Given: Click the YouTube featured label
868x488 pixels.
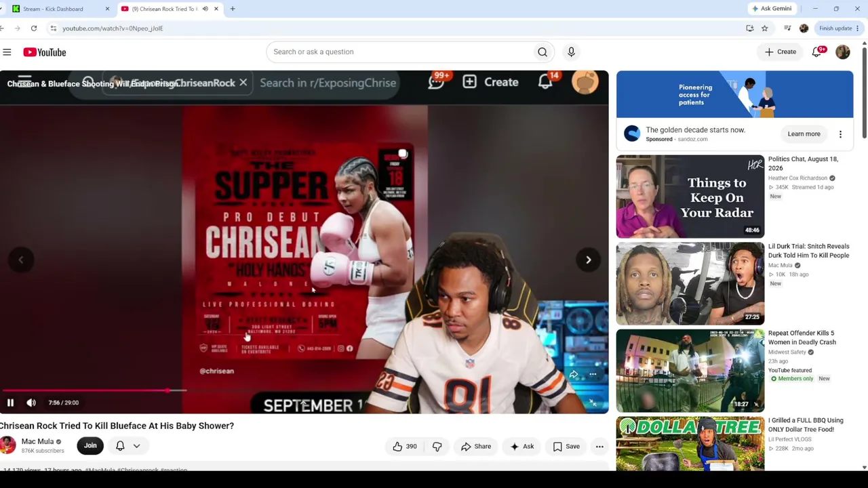Looking at the screenshot, I should tap(790, 371).
